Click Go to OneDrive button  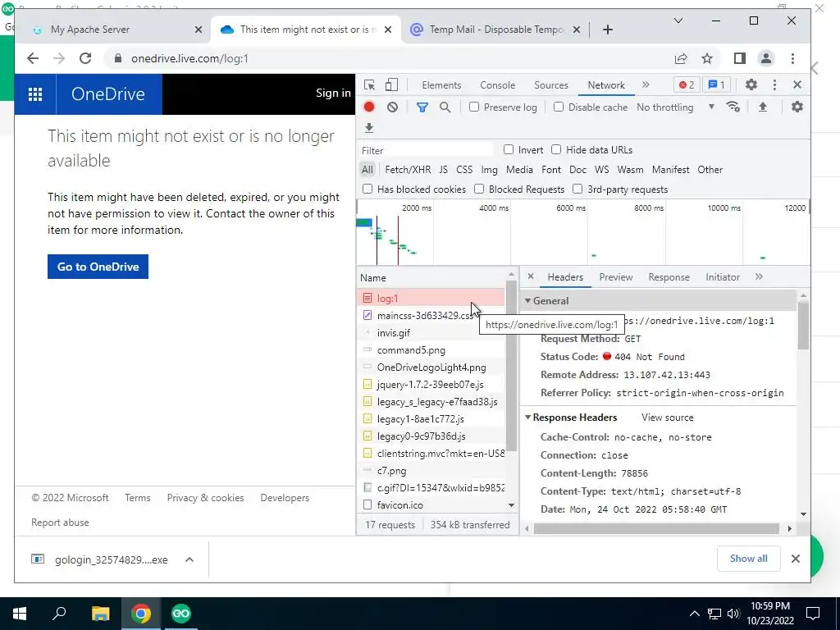98,267
